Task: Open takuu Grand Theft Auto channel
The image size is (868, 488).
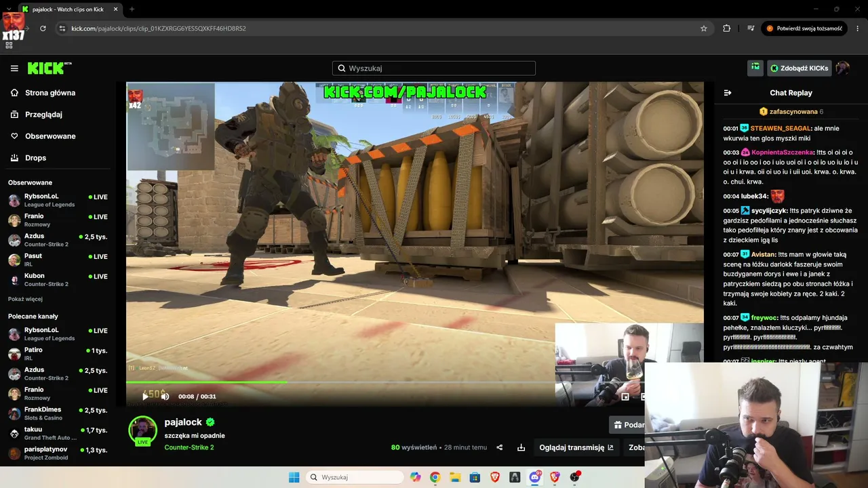Action: tap(58, 433)
